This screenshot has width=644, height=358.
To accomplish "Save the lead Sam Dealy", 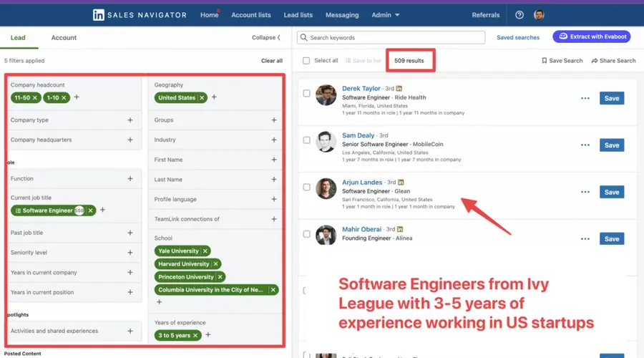I will (x=612, y=145).
